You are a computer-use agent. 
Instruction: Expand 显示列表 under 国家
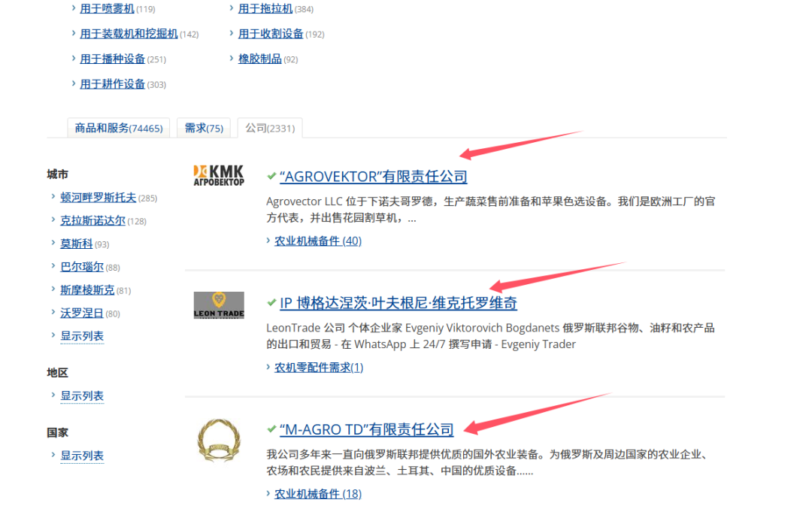point(82,456)
